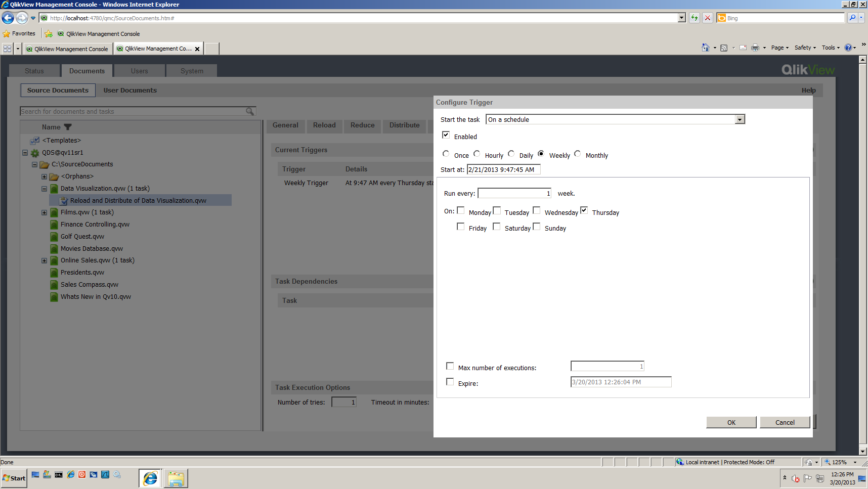Switch to the Users tab

[139, 70]
